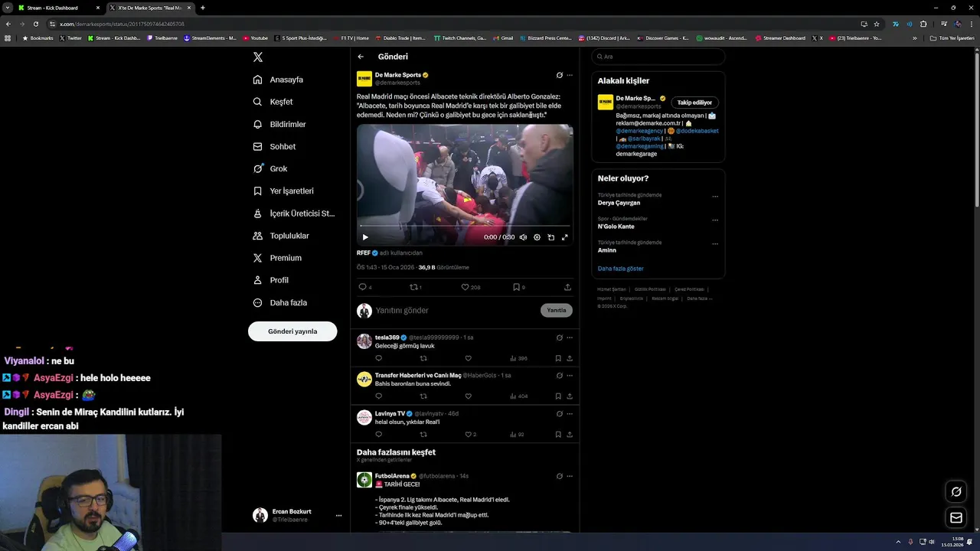
Task: Click the Yanıtla button
Action: coord(557,310)
